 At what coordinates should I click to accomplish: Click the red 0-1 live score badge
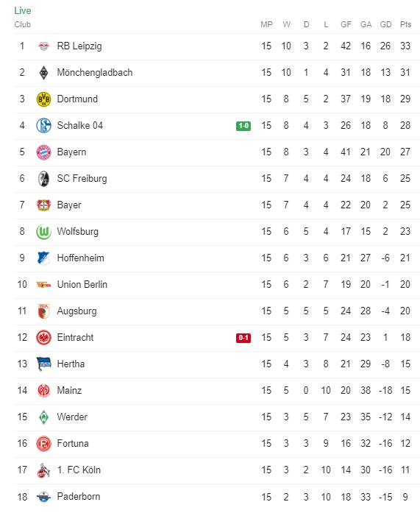tap(243, 338)
